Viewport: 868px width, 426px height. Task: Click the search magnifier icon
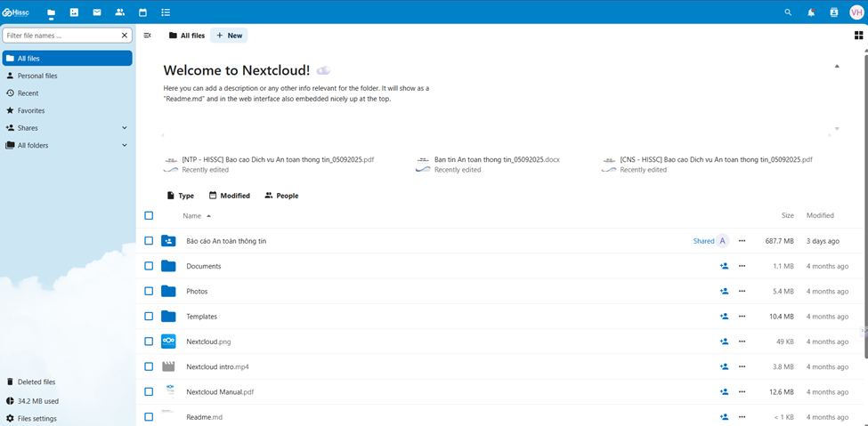(788, 12)
